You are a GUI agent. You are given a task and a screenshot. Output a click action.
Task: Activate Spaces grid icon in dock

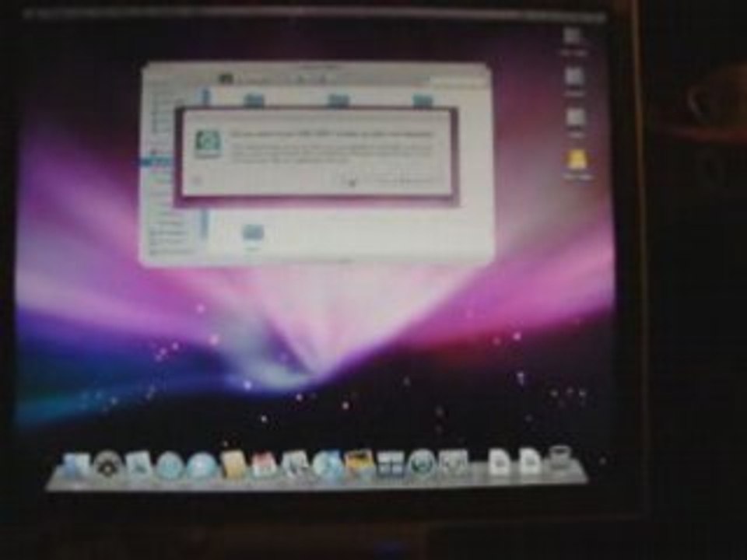391,464
